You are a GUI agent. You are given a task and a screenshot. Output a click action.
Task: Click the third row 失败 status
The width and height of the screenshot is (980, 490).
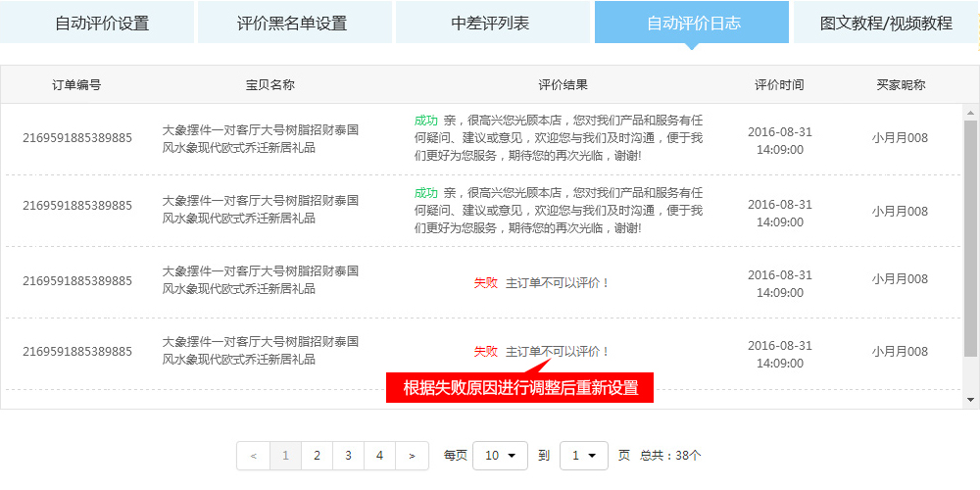point(486,282)
